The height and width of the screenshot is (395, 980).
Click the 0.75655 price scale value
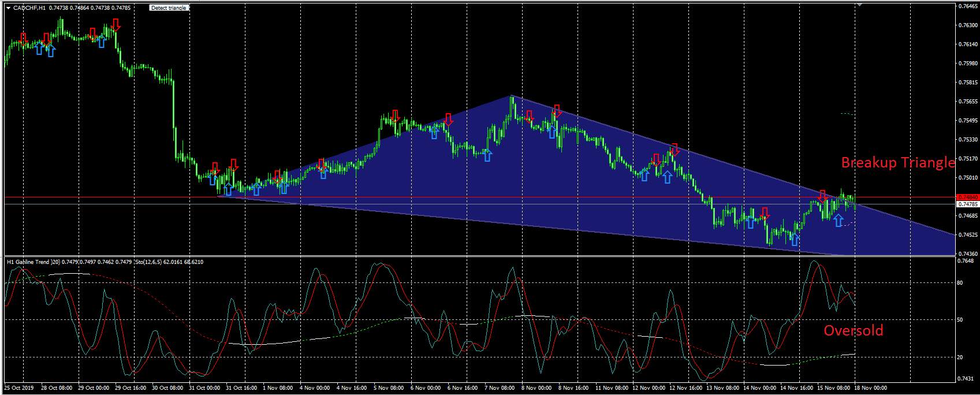coord(968,102)
